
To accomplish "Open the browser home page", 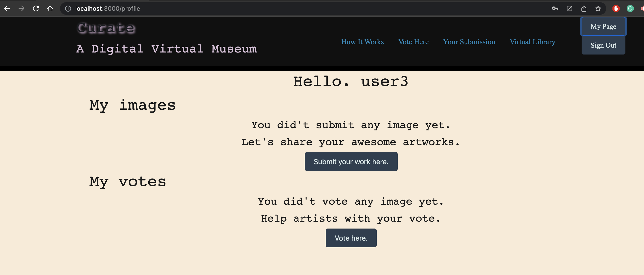I will coord(50,8).
